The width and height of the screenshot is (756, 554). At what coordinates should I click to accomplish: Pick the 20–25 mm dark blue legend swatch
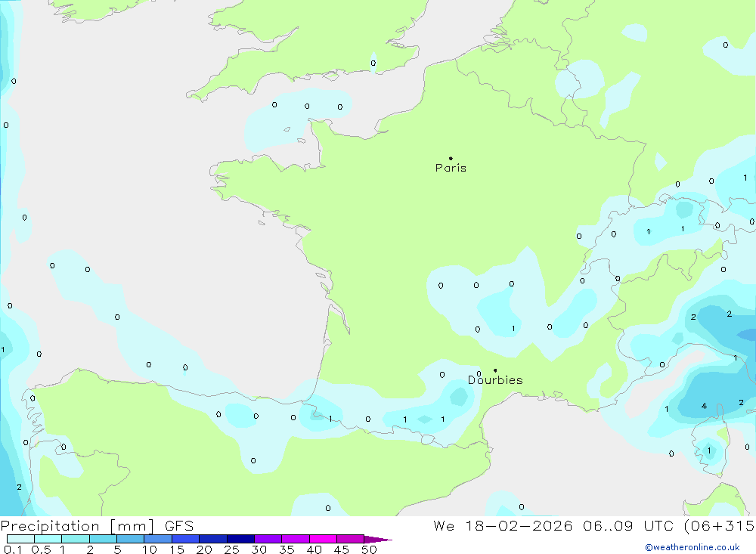tap(213, 539)
